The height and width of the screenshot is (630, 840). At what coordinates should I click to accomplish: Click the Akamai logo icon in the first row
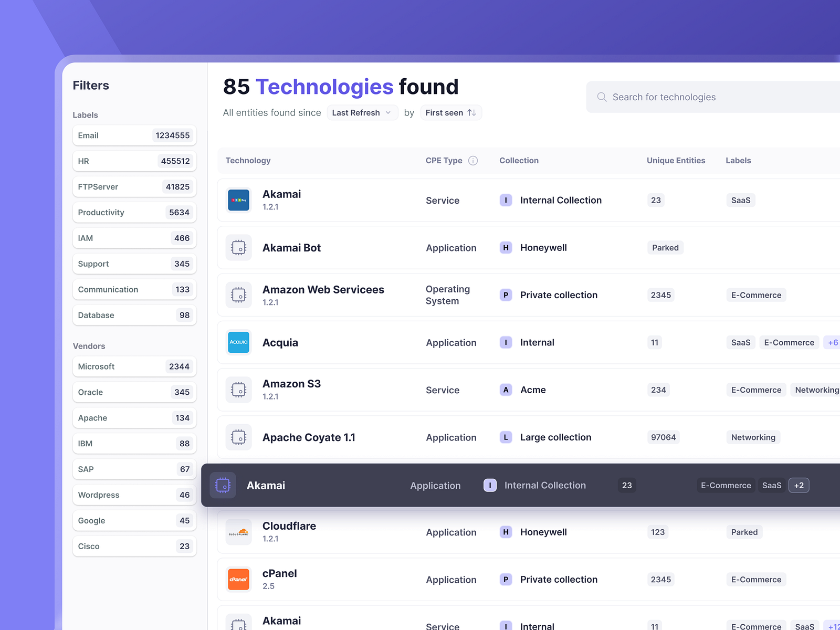[x=238, y=200]
